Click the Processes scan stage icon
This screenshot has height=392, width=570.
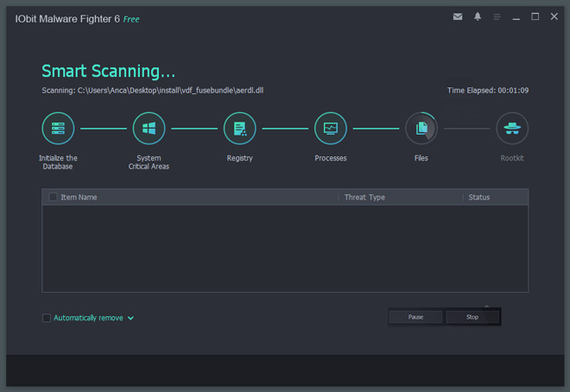[x=331, y=129]
